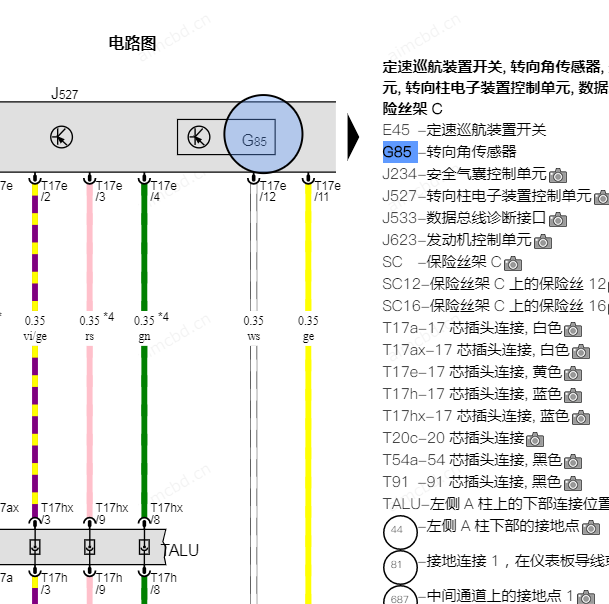This screenshot has height=604, width=609.
Task: Click J623 发动机控制单元 legend entry
Action: pyautogui.click(x=457, y=240)
